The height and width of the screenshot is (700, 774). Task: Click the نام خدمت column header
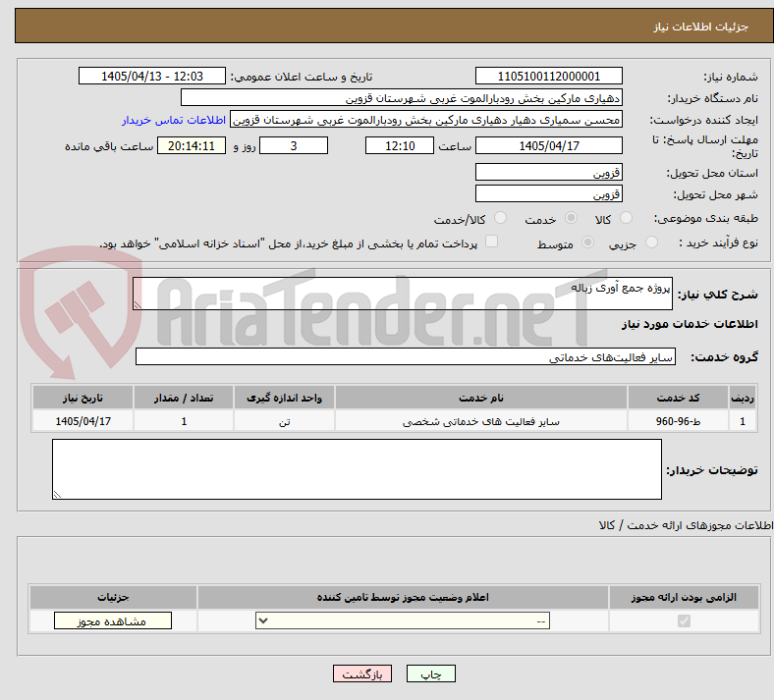pos(480,398)
